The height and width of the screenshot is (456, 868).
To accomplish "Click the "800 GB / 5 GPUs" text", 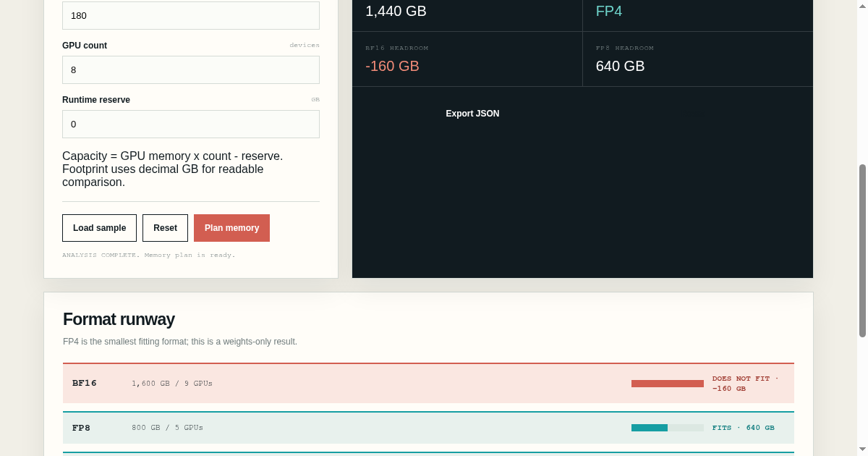I will coord(167,428).
